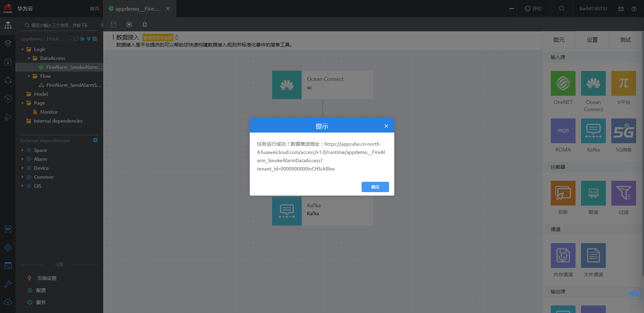The width and height of the screenshot is (644, 313).
Task: Select the 5G消息 input source icon
Action: pyautogui.click(x=624, y=131)
